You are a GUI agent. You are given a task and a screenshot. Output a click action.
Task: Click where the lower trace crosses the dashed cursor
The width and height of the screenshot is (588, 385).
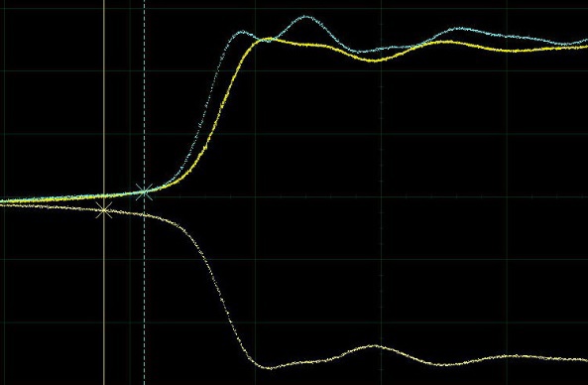click(x=145, y=215)
